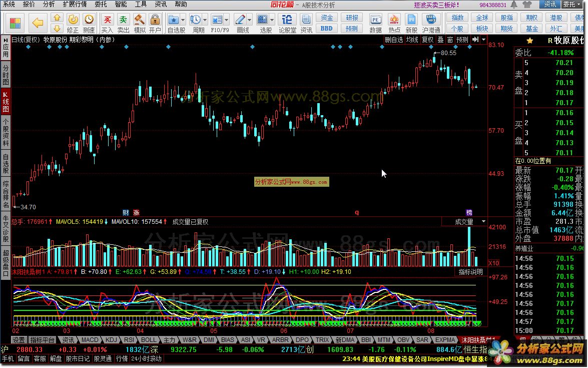Open the 买入 buy icon
588x368 pixels.
pos(107,20)
